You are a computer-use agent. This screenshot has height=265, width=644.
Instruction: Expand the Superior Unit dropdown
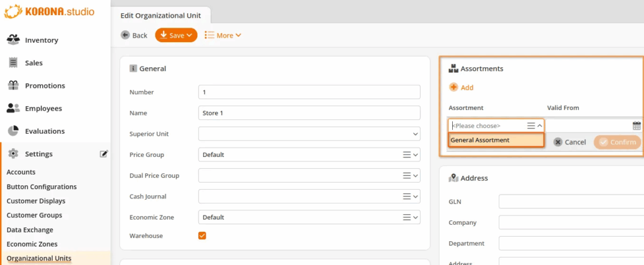pos(309,134)
